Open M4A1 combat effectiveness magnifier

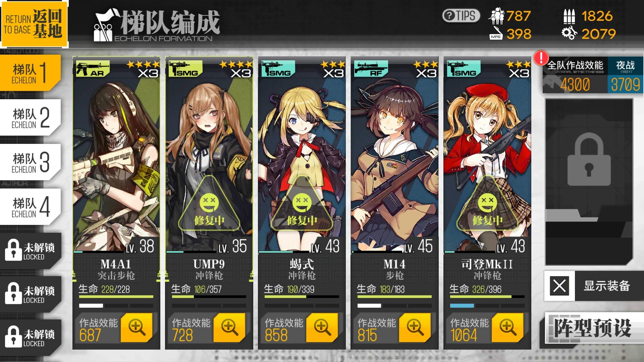tap(137, 327)
